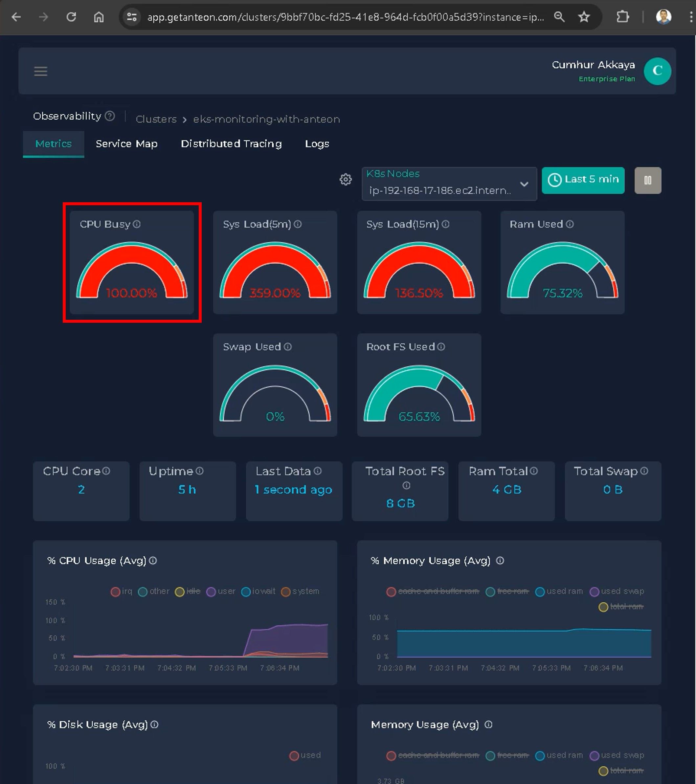This screenshot has height=784, width=696.
Task: Open the Distributed Tracing tab
Action: (x=231, y=144)
